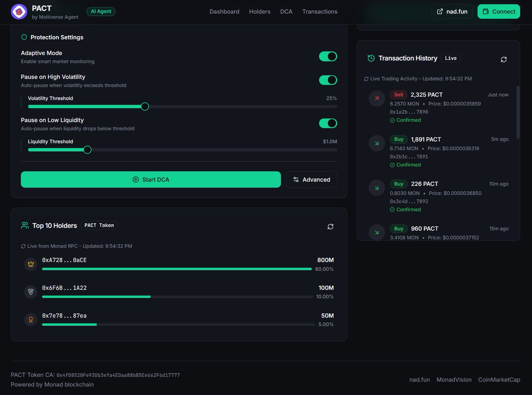Viewport: 532px width, 395px height.
Task: Click the $1.0M liquidity value
Action: tap(330, 142)
